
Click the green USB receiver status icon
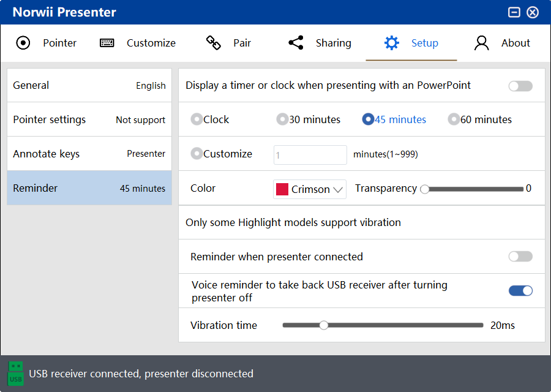[15, 374]
